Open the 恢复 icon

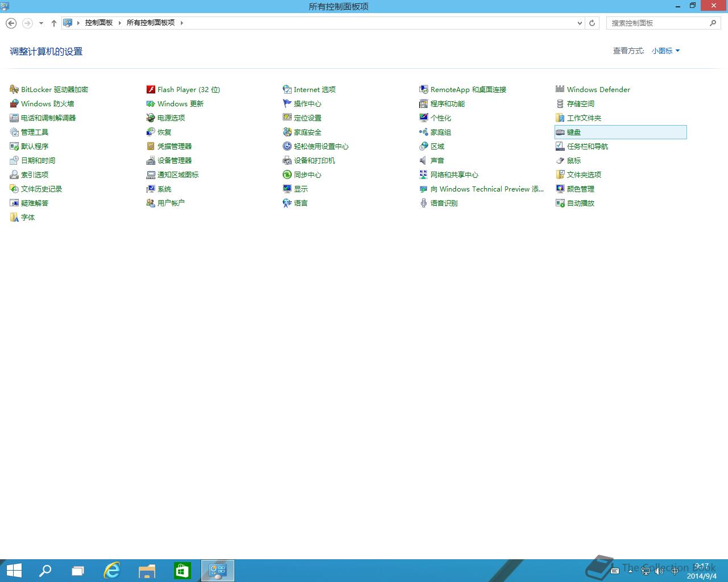151,132
